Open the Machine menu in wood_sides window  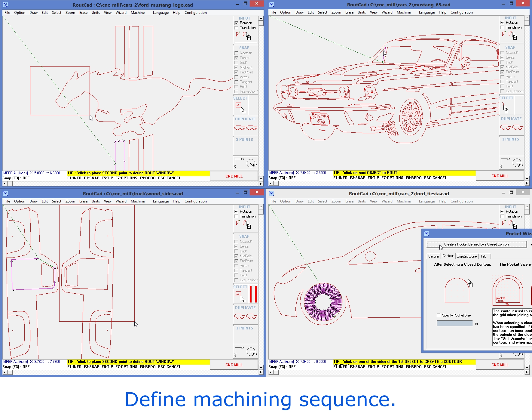(138, 201)
